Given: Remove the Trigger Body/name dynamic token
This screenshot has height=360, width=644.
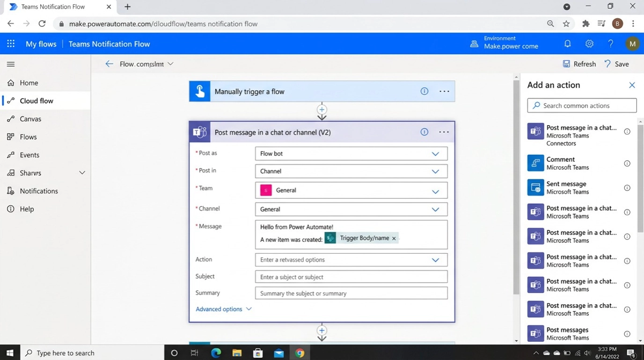Looking at the screenshot, I should pyautogui.click(x=394, y=239).
